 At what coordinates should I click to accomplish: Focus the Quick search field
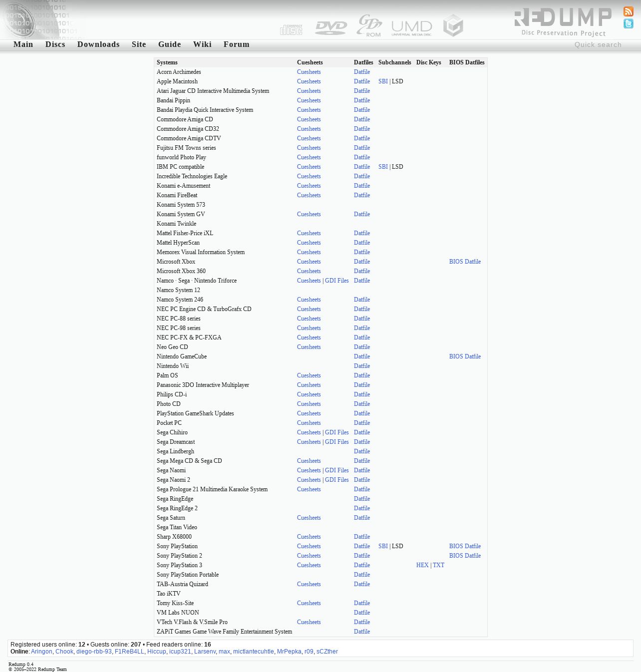pos(598,44)
